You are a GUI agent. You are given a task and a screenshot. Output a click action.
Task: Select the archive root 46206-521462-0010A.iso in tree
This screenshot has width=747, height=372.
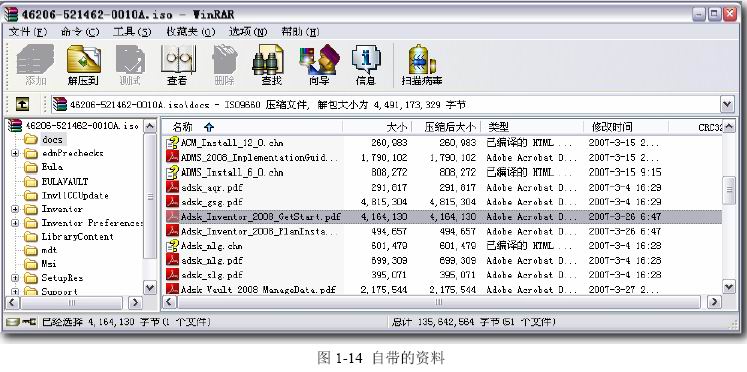[82, 126]
